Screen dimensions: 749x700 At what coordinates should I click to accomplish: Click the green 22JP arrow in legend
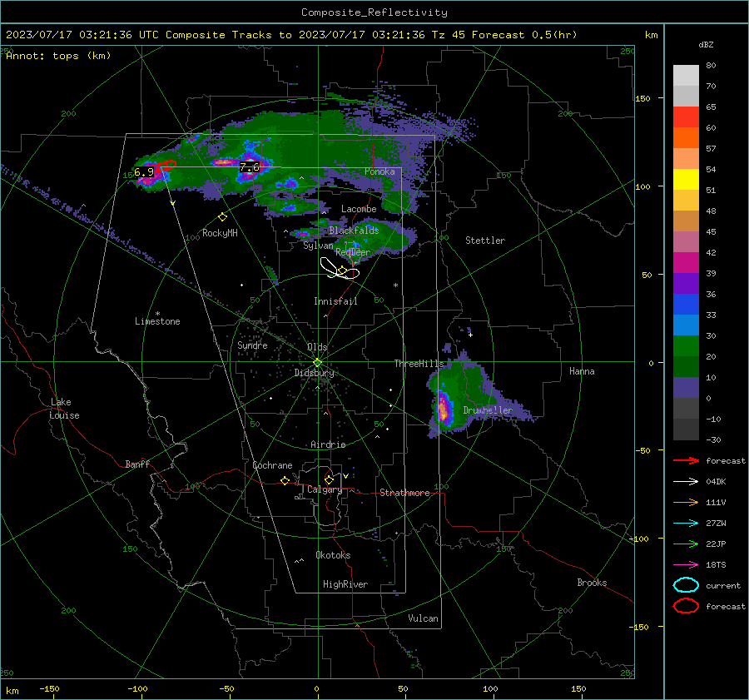(686, 544)
